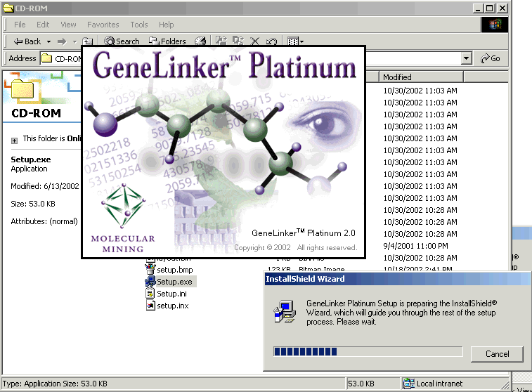The width and height of the screenshot is (532, 392).
Task: Click the InstallShield Wizard title bar
Action: (x=396, y=279)
